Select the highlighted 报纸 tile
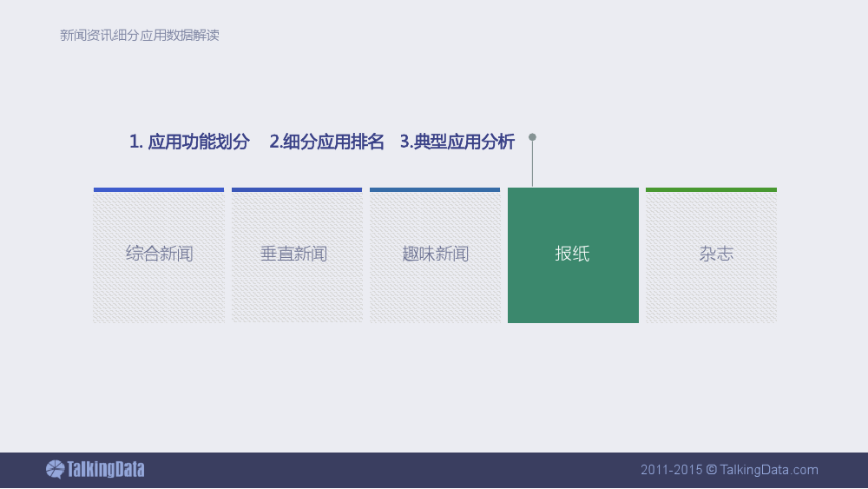 click(573, 254)
